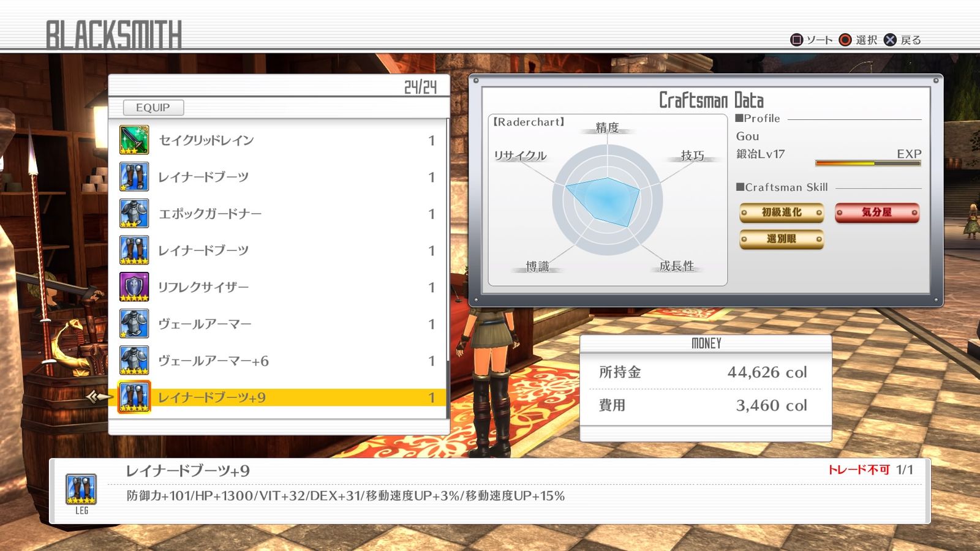Click the 初級進化 craftsman skill
This screenshot has width=980, height=551.
pyautogui.click(x=782, y=212)
